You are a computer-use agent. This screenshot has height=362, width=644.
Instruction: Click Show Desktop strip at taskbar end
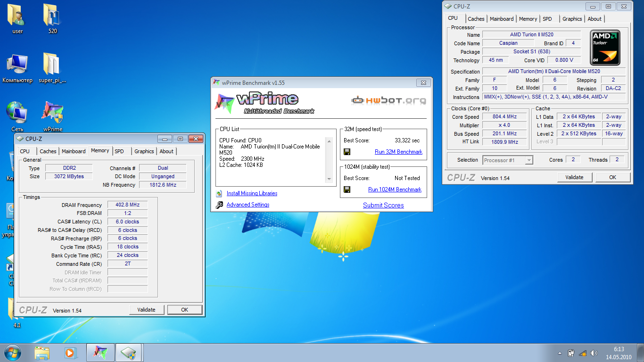(x=640, y=353)
